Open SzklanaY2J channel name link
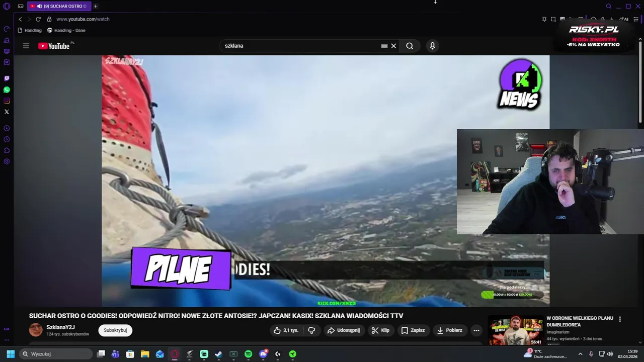This screenshot has width=644, height=362. pyautogui.click(x=60, y=327)
